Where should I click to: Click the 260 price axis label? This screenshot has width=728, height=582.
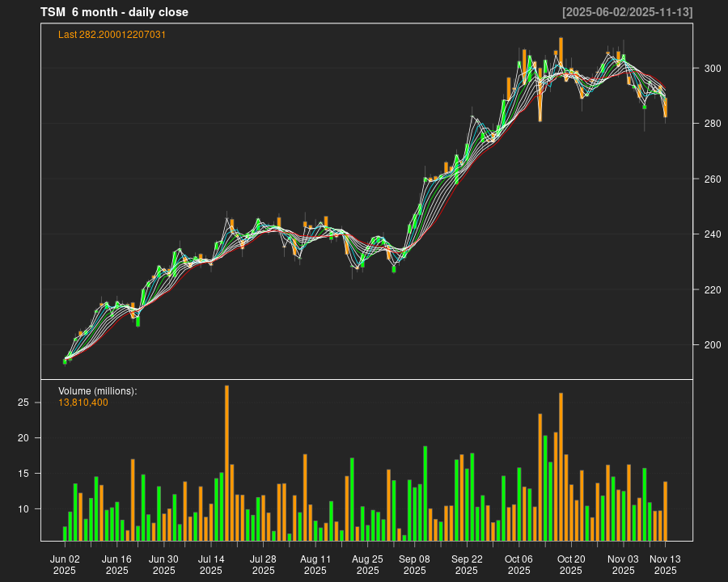[709, 179]
